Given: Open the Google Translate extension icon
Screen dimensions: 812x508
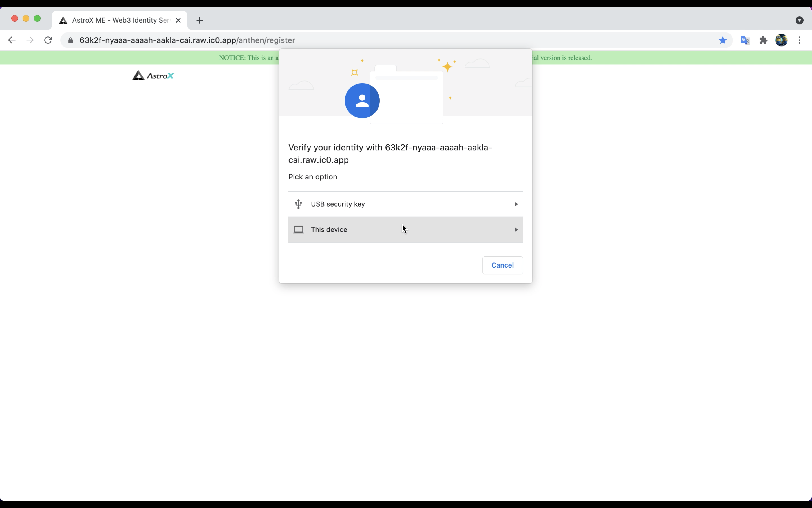Looking at the screenshot, I should tap(745, 40).
